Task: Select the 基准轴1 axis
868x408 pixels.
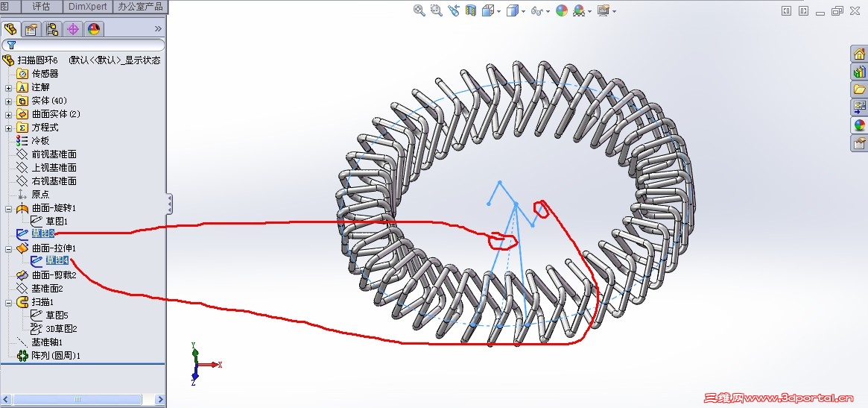Action: [47, 342]
